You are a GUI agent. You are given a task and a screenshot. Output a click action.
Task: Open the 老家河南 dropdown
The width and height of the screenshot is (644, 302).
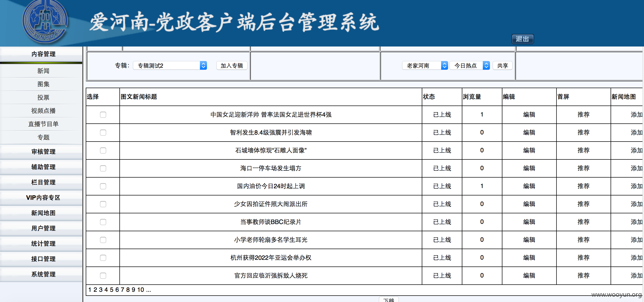pyautogui.click(x=425, y=66)
